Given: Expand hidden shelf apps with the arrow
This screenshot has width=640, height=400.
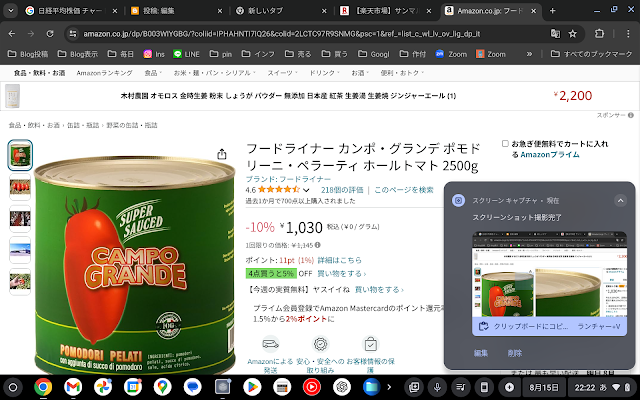Looking at the screenshot, I should 389,387.
